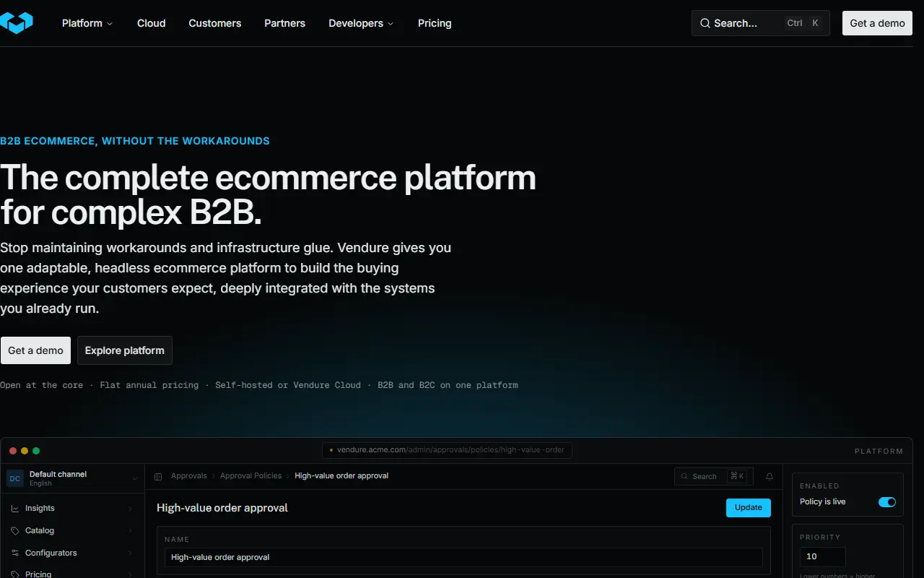Click the Vendure logo icon
This screenshot has height=578, width=924.
coord(16,22)
